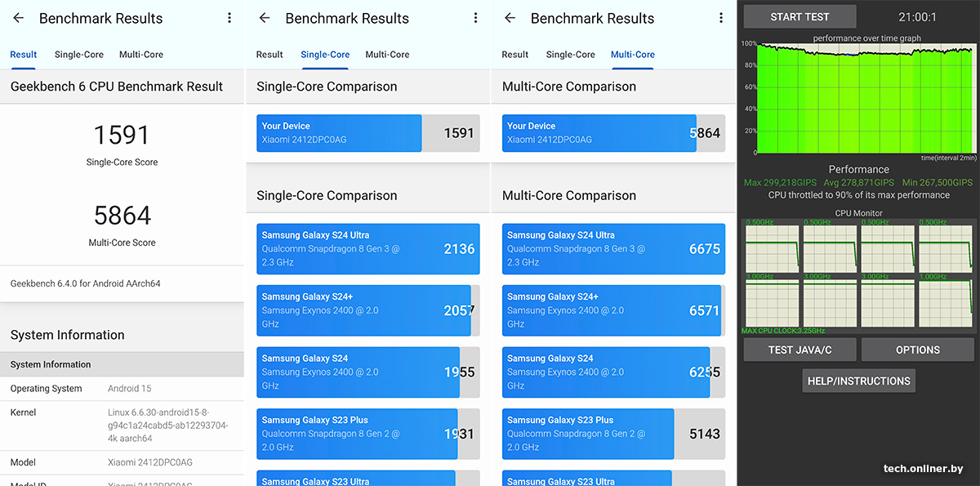The height and width of the screenshot is (486, 980).
Task: Tap back arrow on Multi-Core results screen
Action: pyautogui.click(x=510, y=18)
